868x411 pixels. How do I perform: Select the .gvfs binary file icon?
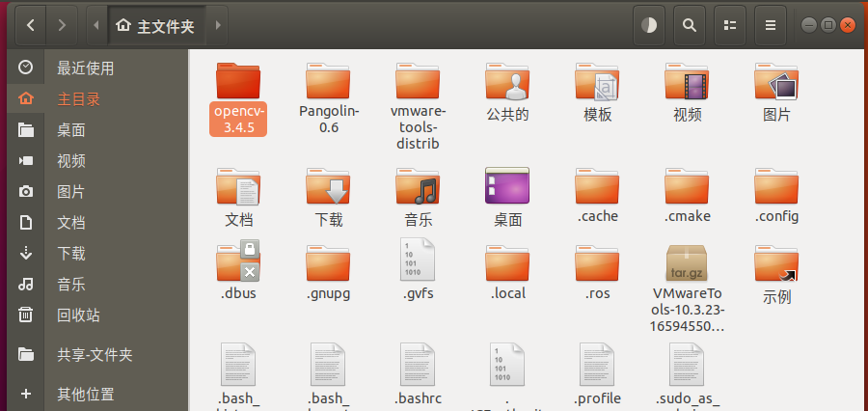[418, 259]
